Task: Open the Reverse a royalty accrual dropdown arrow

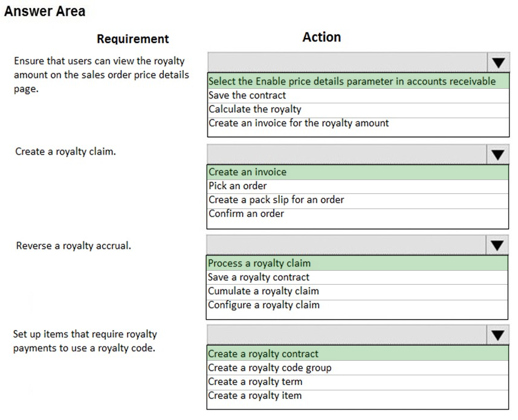Action: click(497, 245)
